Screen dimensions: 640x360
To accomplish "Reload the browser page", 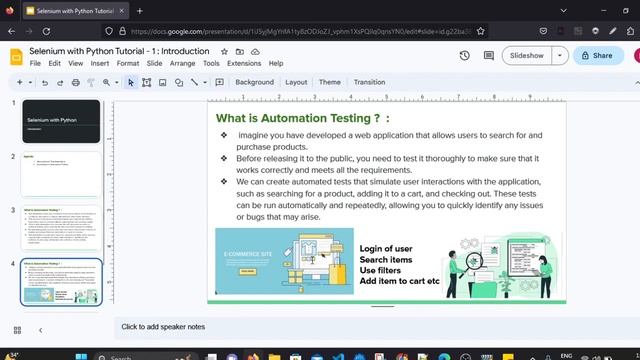I will (x=46, y=31).
